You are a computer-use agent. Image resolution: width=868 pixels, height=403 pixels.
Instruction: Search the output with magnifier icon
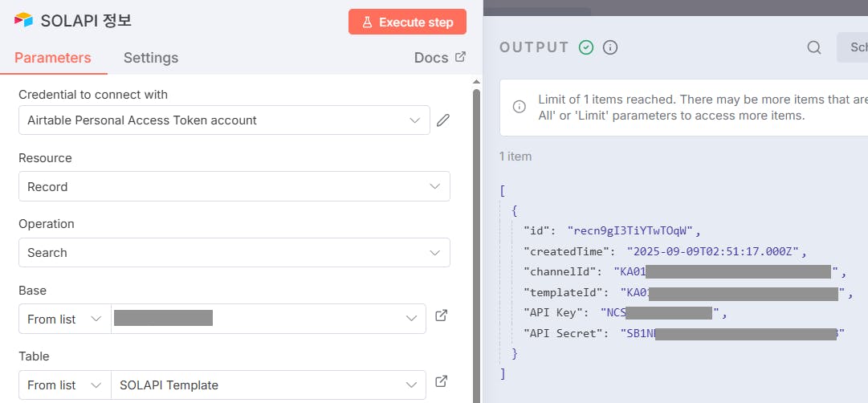pos(813,47)
